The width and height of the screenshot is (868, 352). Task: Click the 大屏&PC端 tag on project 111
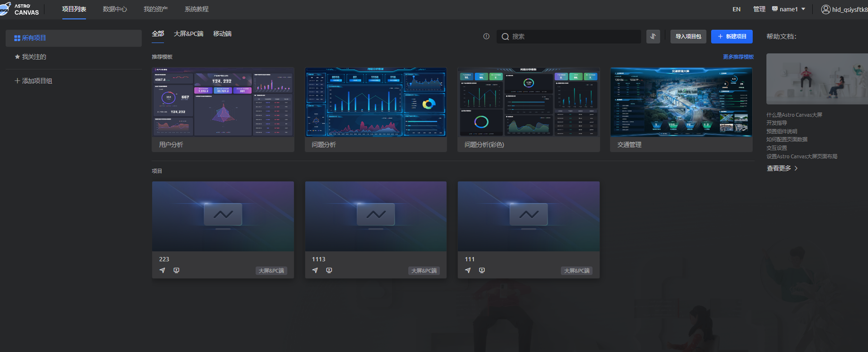click(577, 271)
